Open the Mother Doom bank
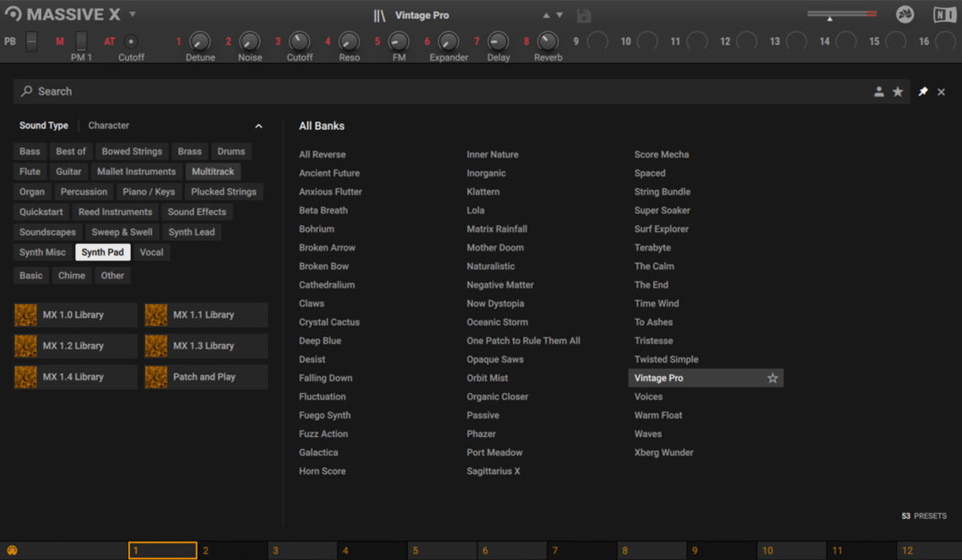 coord(495,247)
